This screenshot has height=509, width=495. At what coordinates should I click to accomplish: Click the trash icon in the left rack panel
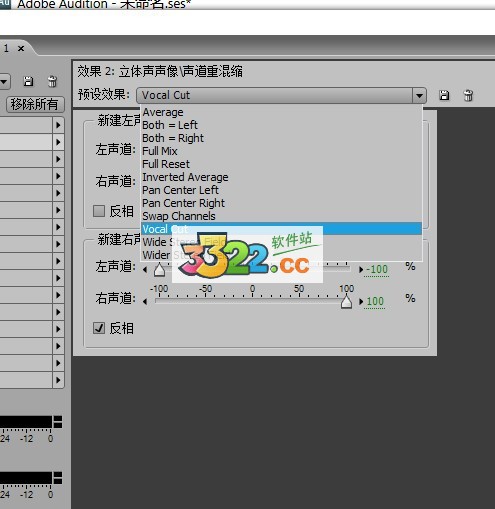point(52,81)
